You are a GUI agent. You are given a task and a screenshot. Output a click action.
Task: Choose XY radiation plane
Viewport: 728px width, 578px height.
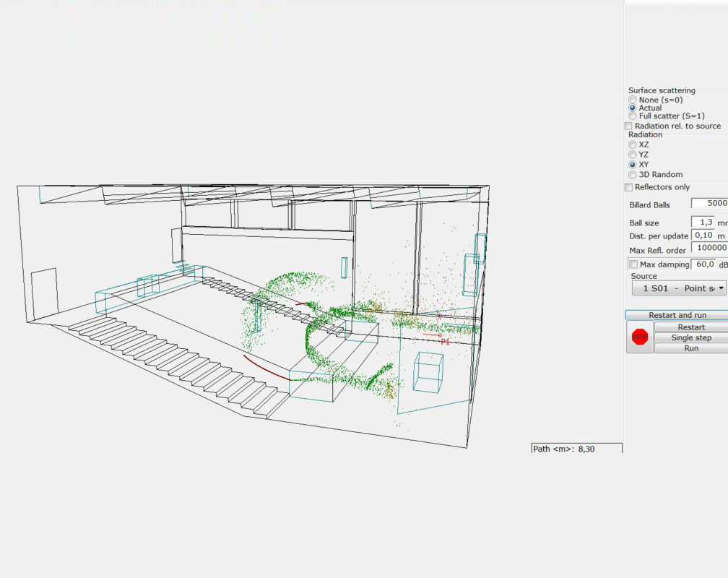(x=633, y=165)
